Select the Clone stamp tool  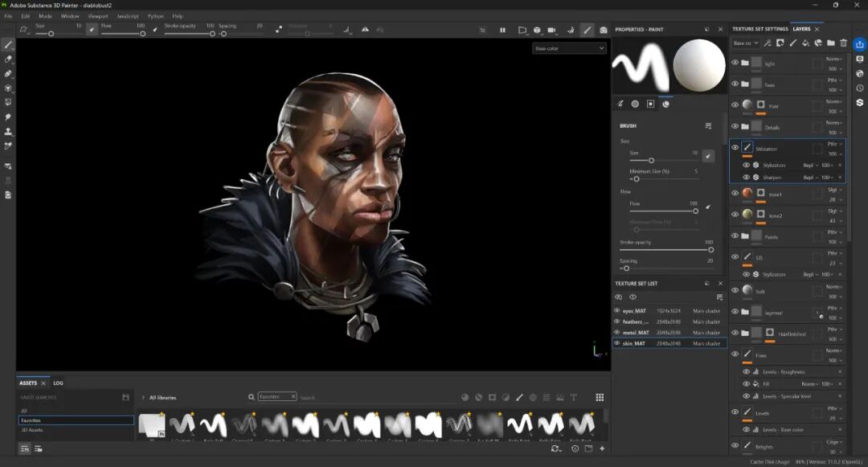[8, 132]
